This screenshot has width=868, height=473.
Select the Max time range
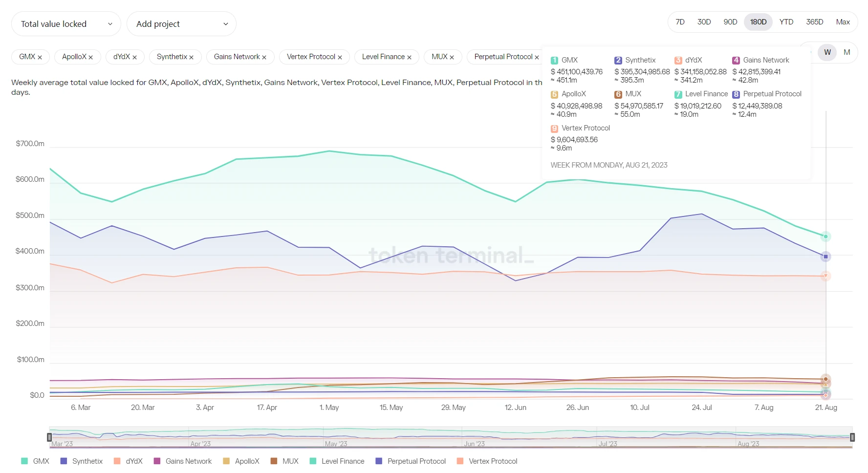[x=843, y=22]
